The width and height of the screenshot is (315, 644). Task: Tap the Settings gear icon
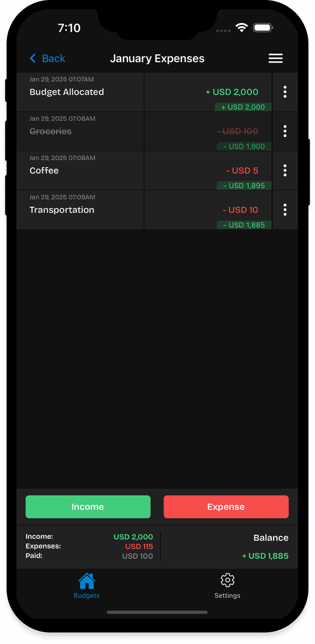tap(227, 580)
